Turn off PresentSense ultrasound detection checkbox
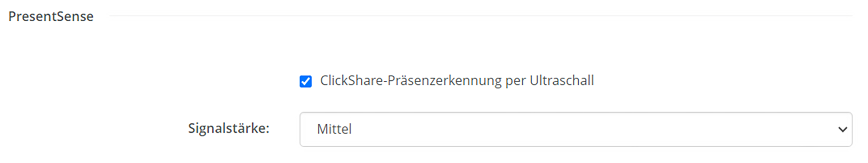Screen dimensions: 868x163 point(306,81)
